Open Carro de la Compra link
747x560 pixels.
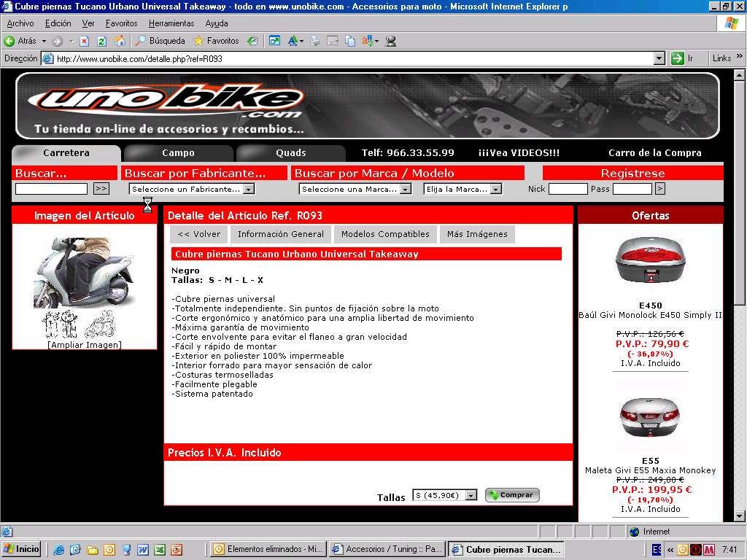[x=654, y=153]
